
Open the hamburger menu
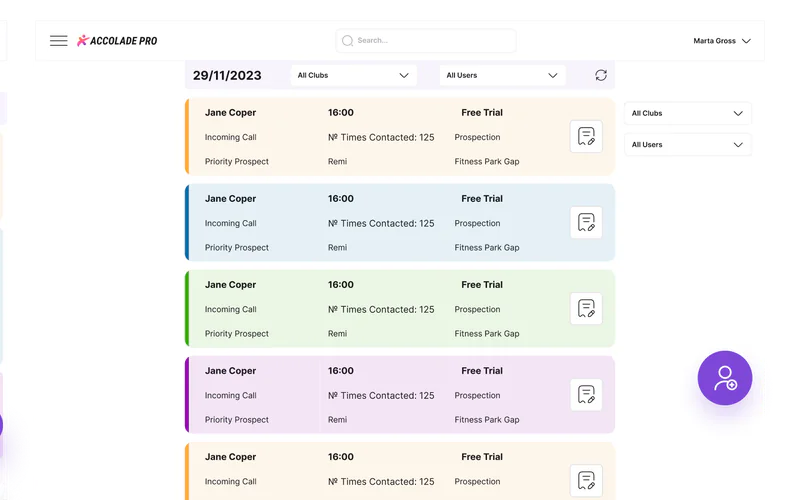pyautogui.click(x=59, y=41)
